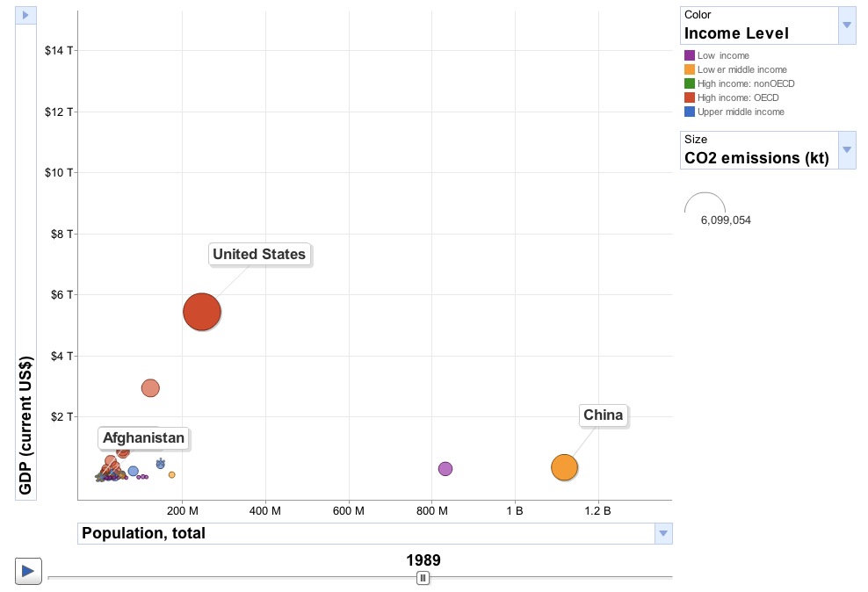The image size is (868, 592).
Task: Open the Color Income Level dropdown
Action: point(846,25)
